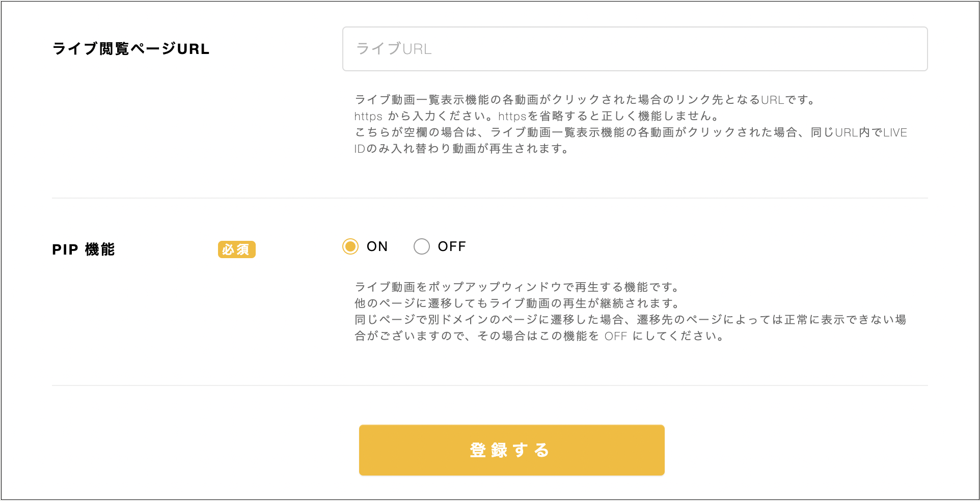
Task: Click the ライブURL input field
Action: click(635, 49)
